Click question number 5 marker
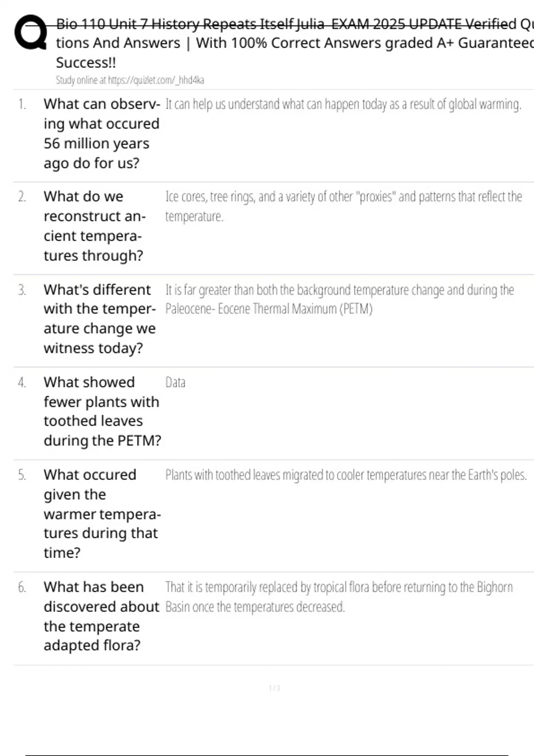 pyautogui.click(x=22, y=475)
